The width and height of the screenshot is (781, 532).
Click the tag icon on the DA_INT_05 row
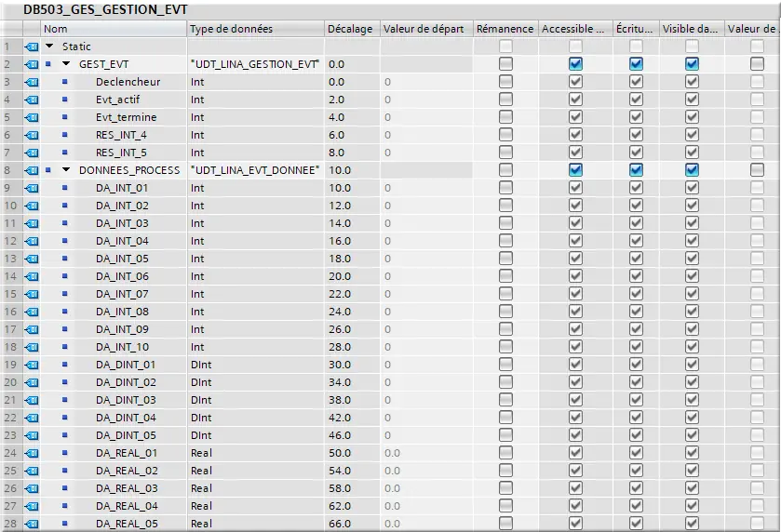pyautogui.click(x=32, y=259)
